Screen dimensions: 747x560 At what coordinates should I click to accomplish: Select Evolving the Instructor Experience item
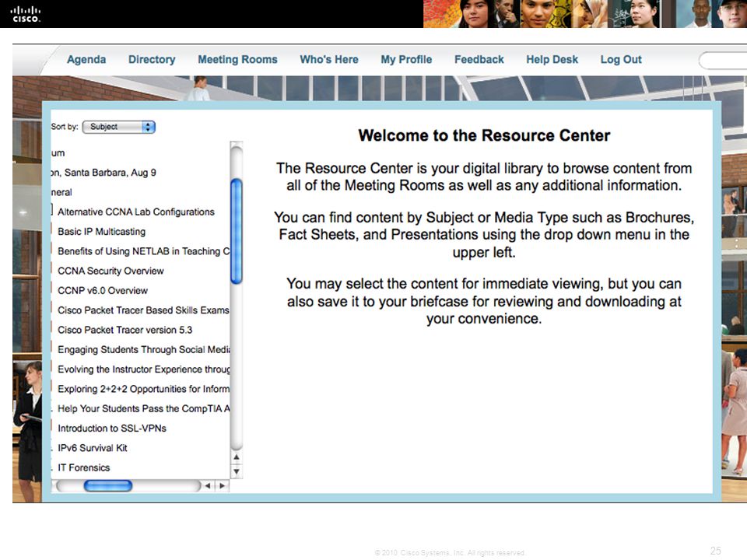pyautogui.click(x=143, y=369)
